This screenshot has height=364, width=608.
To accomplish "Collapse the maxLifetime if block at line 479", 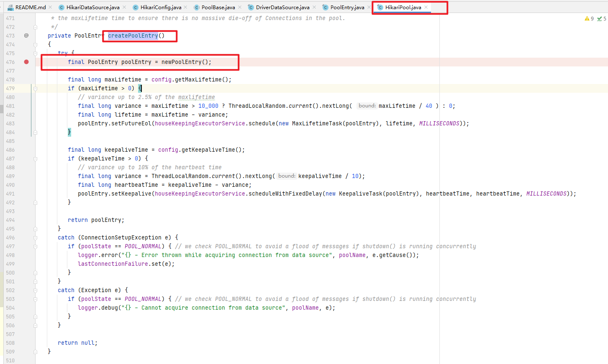I will [35, 89].
